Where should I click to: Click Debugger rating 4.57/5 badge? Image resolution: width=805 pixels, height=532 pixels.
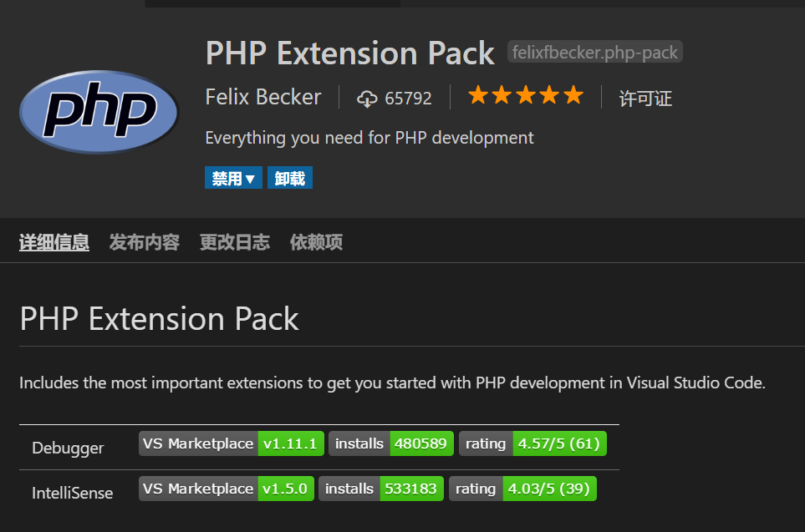[x=532, y=443]
